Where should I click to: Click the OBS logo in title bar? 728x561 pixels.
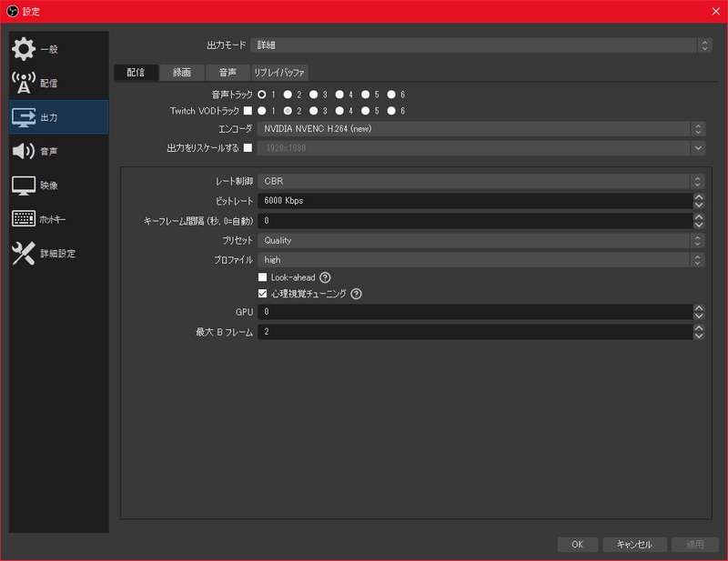13,11
